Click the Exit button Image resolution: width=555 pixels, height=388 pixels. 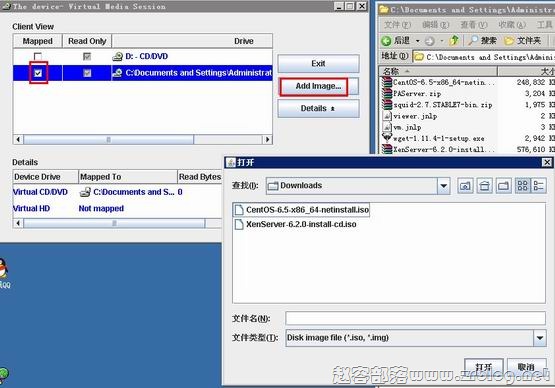point(318,64)
